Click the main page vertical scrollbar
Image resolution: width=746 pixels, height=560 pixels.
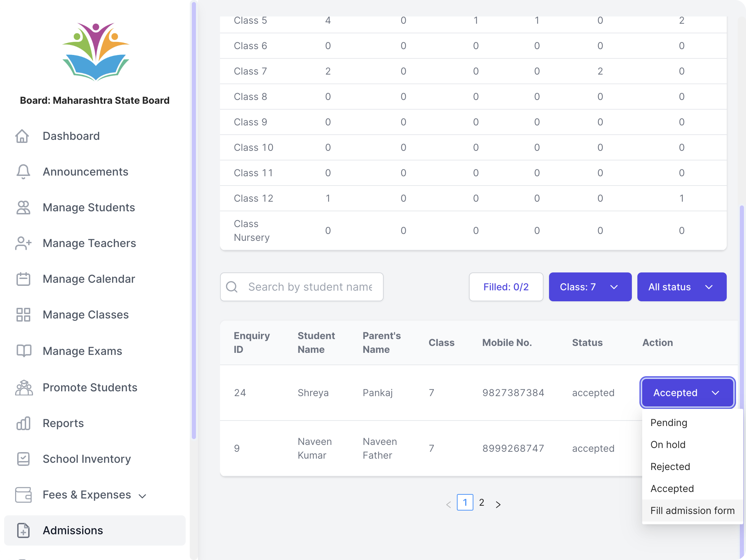click(x=742, y=381)
